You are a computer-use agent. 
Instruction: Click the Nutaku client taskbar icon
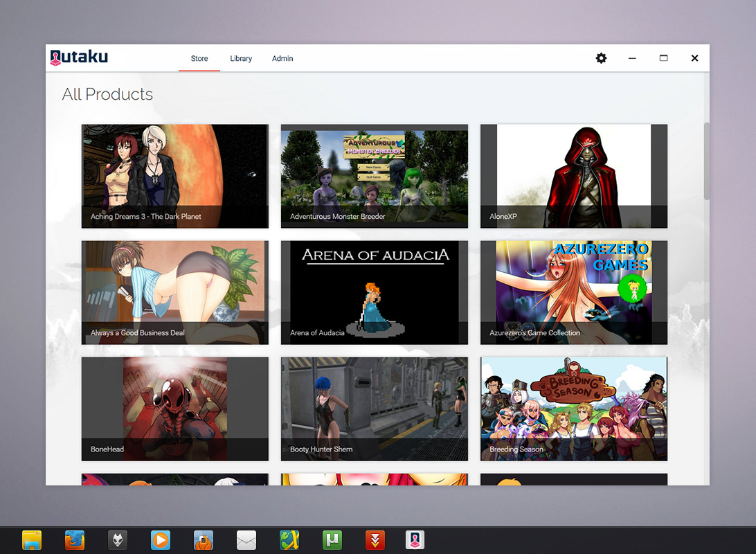coord(415,540)
